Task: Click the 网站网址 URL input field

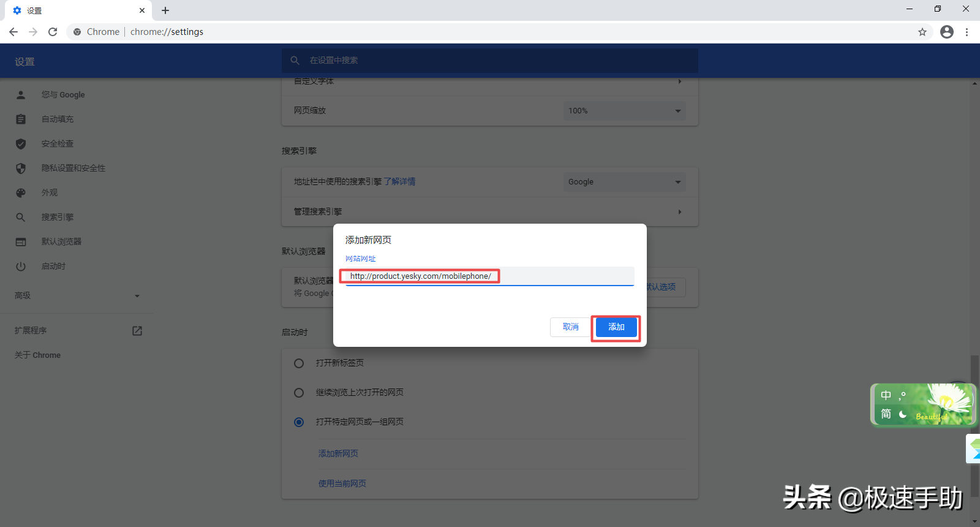Action: [490, 276]
